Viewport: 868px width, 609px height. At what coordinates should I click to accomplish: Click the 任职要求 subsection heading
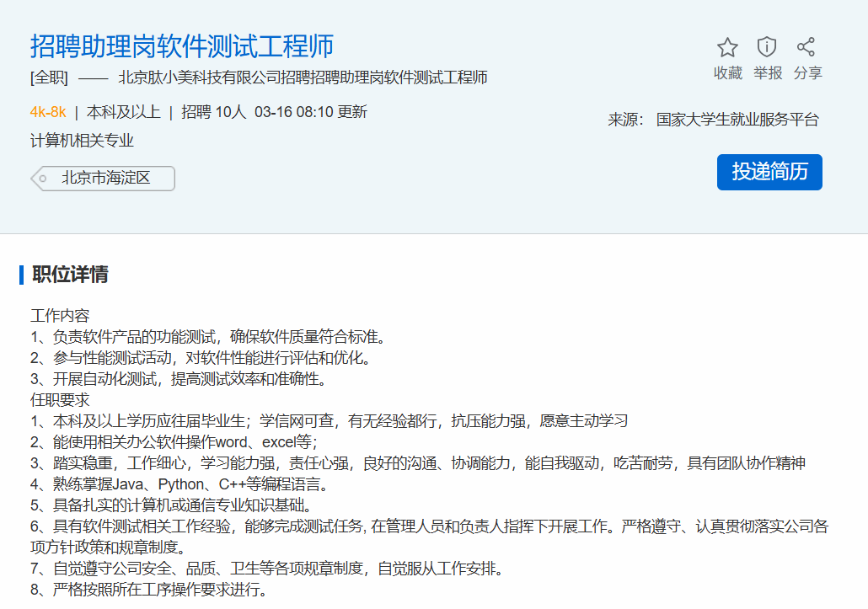60,399
